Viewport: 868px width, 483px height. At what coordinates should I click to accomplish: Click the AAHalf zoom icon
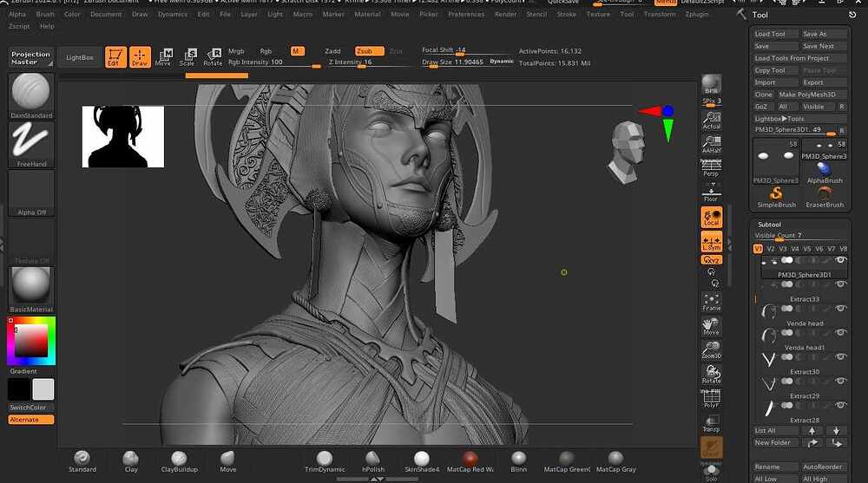pyautogui.click(x=712, y=144)
